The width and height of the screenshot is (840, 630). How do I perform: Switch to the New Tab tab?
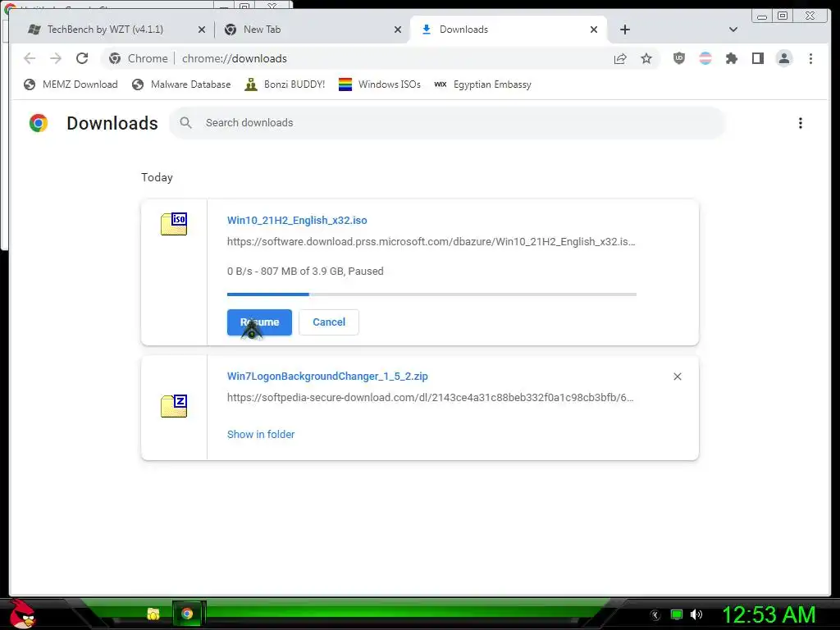click(313, 30)
